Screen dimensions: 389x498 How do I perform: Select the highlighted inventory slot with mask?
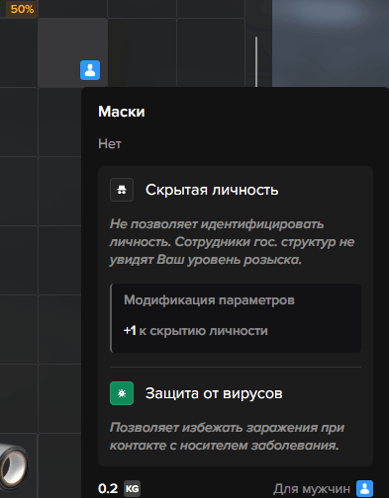(73, 52)
